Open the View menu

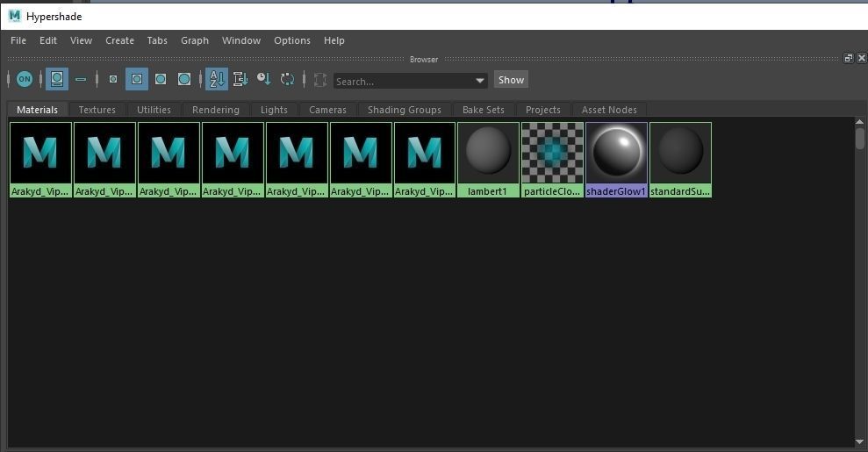81,40
